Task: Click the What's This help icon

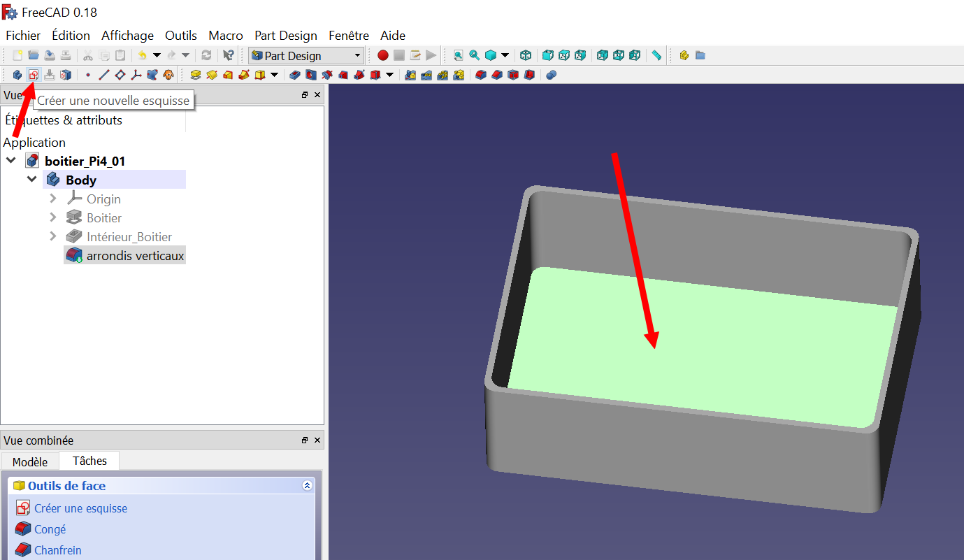Action: [229, 55]
